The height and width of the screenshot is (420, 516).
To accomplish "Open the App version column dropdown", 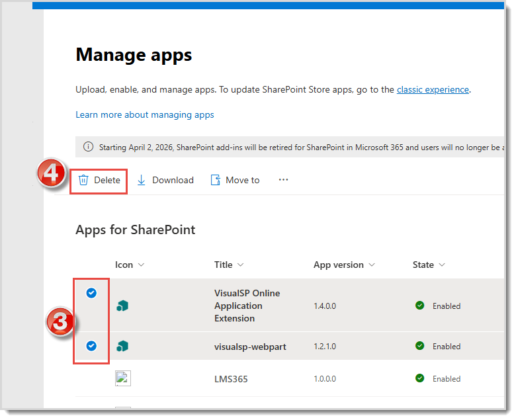I will tap(372, 265).
